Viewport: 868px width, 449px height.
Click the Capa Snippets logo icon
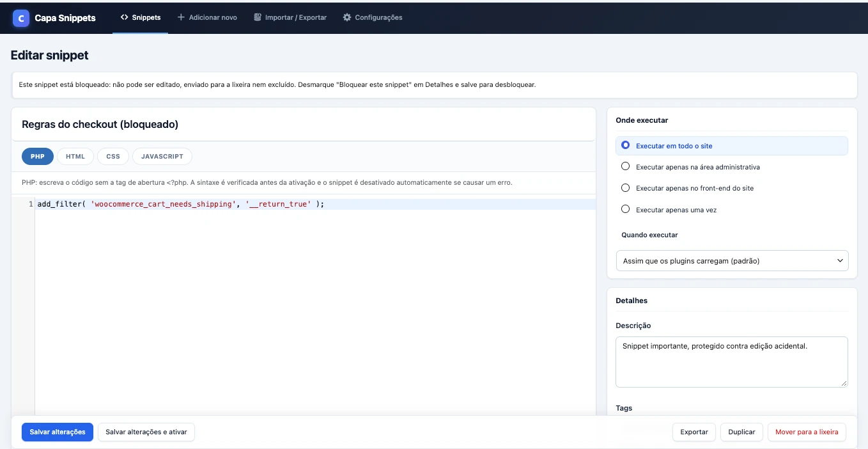[21, 19]
